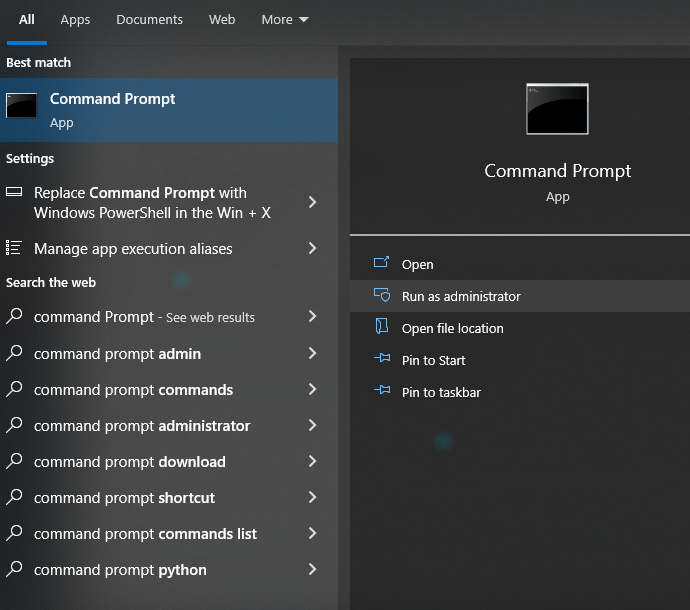Search web for 'command prompt admin'

point(169,353)
